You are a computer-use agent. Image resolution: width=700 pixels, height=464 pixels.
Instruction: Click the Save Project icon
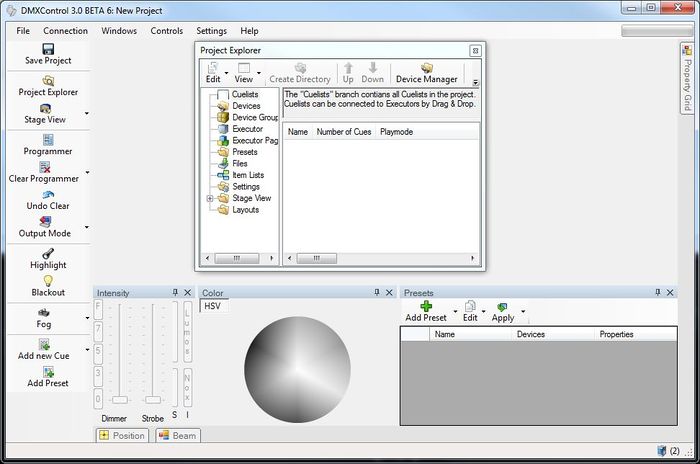pos(47,49)
